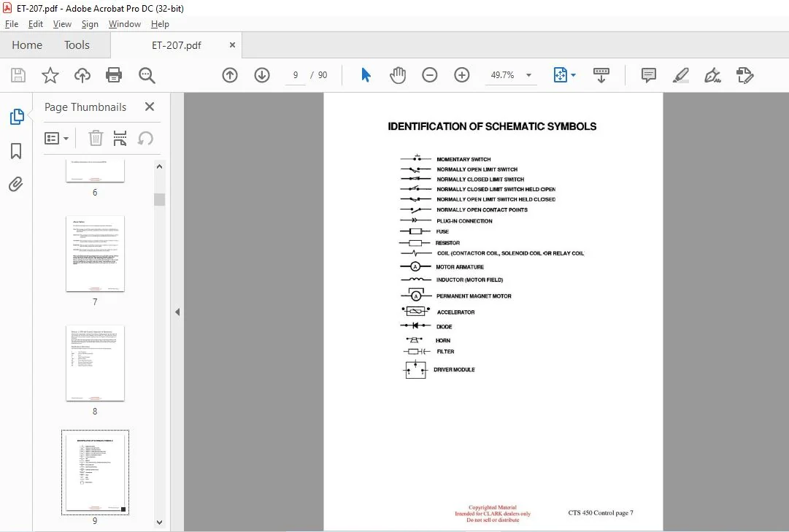Close the Page Thumbnails panel
The image size is (789, 532).
tap(150, 107)
